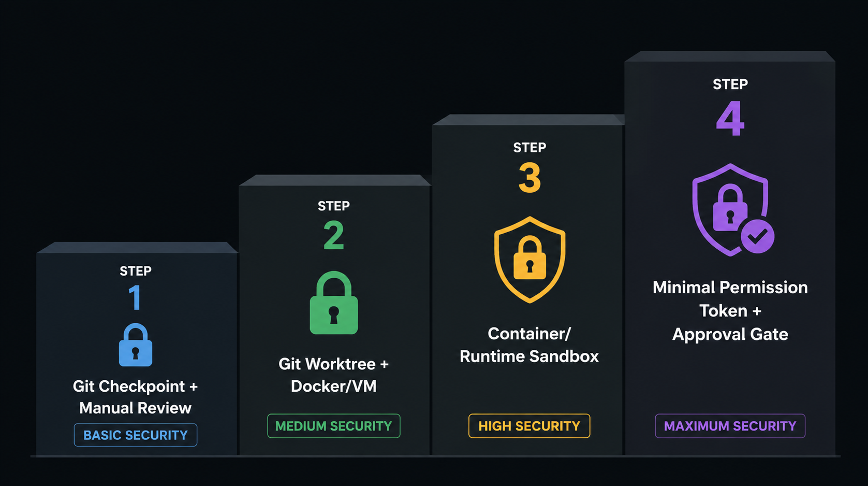
Task: Click the purple number 4
Action: pos(730,118)
